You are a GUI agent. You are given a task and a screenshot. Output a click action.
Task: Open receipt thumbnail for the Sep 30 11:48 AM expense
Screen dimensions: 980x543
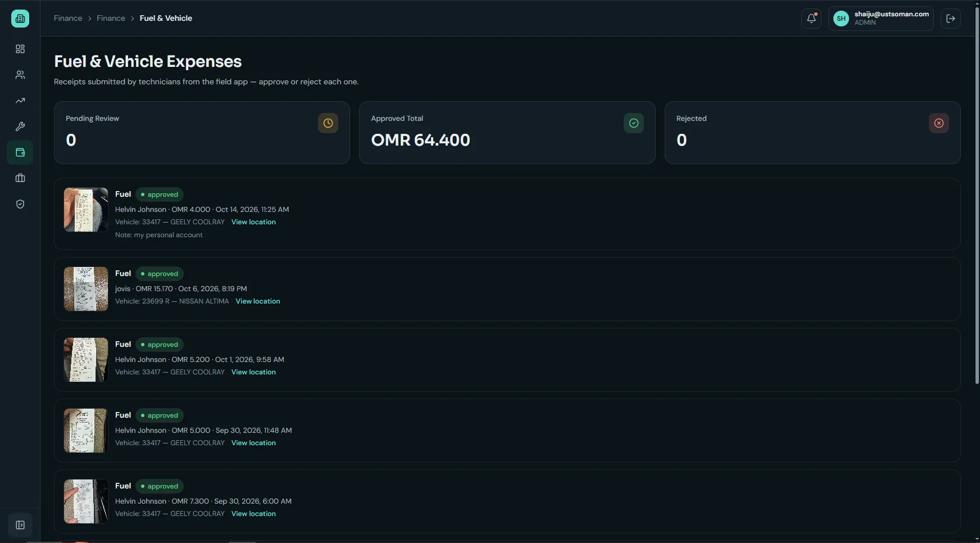[86, 431]
